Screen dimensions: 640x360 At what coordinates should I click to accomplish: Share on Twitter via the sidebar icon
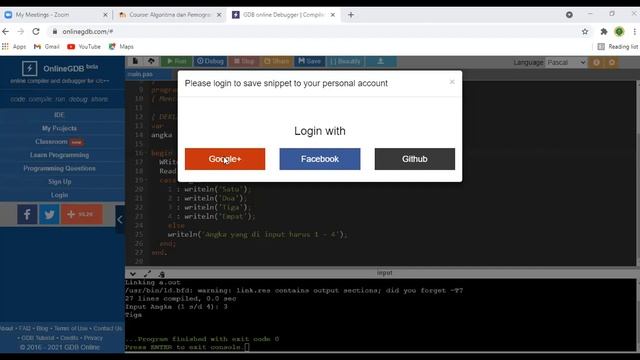coord(49,214)
